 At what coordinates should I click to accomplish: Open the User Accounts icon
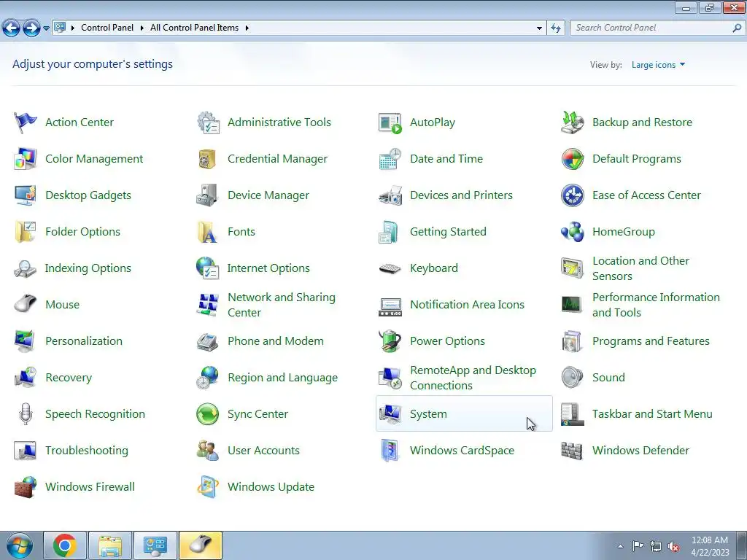point(208,451)
